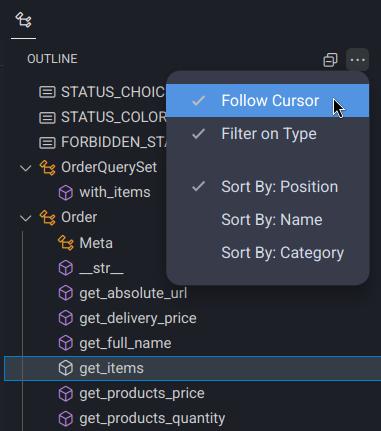Click the get_full_name method icon
The image size is (381, 431).
coord(66,343)
